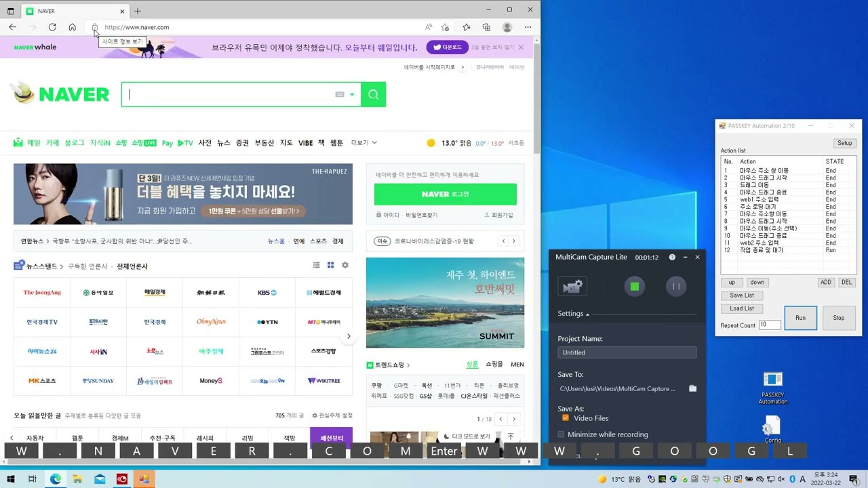
Task: Open 뉴스 in the Naver menu
Action: (224, 143)
